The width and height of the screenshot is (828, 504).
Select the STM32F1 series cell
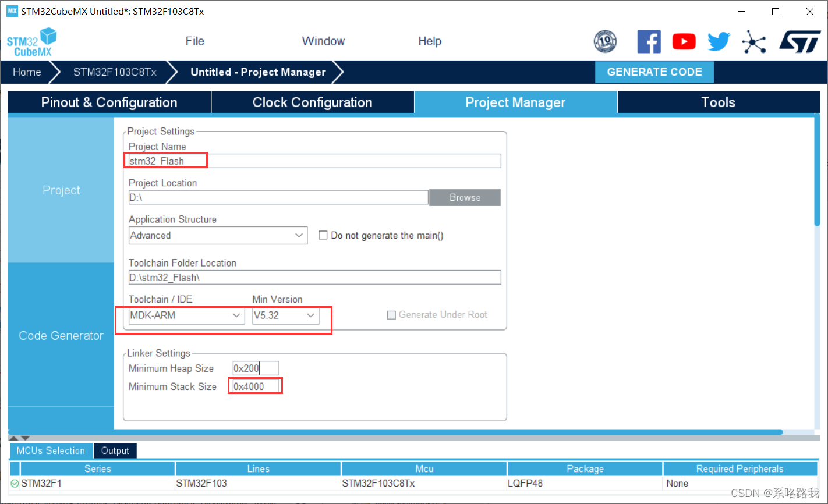tap(97, 483)
